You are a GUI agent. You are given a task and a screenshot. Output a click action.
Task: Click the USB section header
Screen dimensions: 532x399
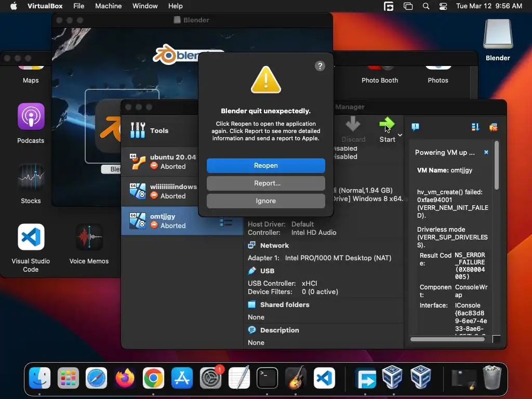[x=267, y=271]
